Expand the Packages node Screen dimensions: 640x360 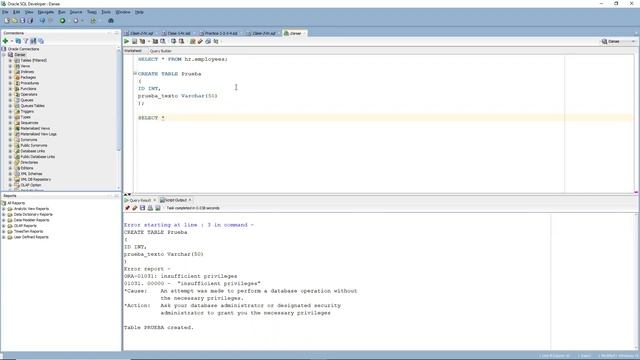(x=10, y=78)
